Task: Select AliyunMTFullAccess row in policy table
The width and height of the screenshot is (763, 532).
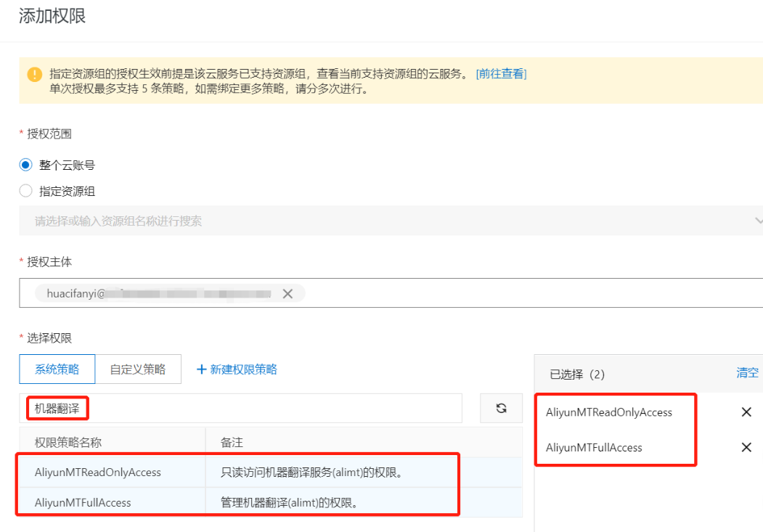Action: click(x=83, y=502)
